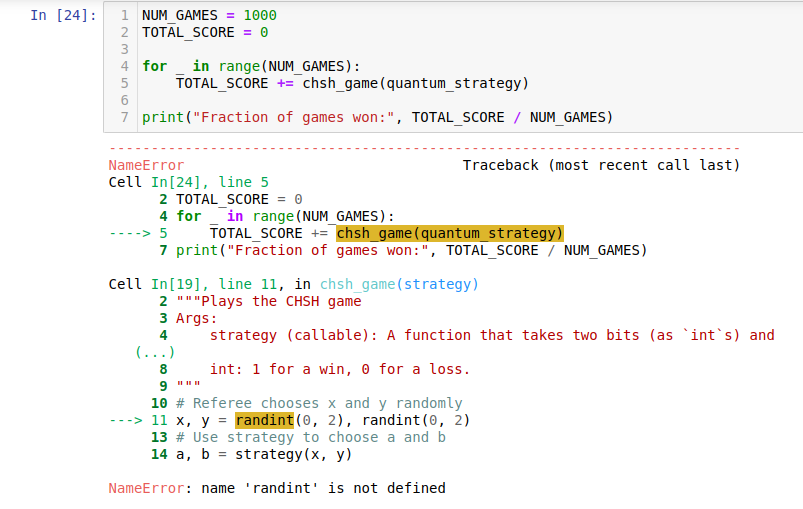Click the highlighted randint in the traceback
Image resolution: width=803 pixels, height=509 pixels.
(264, 420)
